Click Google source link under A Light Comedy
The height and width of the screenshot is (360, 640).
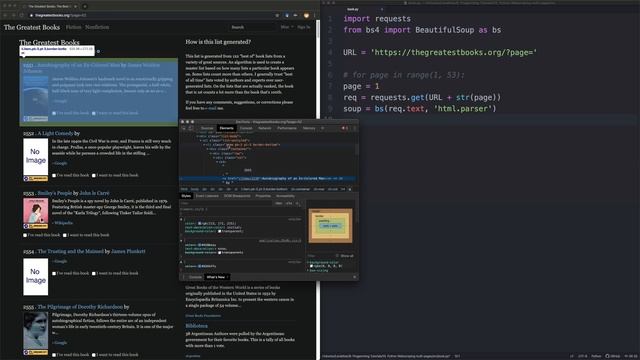(61, 163)
